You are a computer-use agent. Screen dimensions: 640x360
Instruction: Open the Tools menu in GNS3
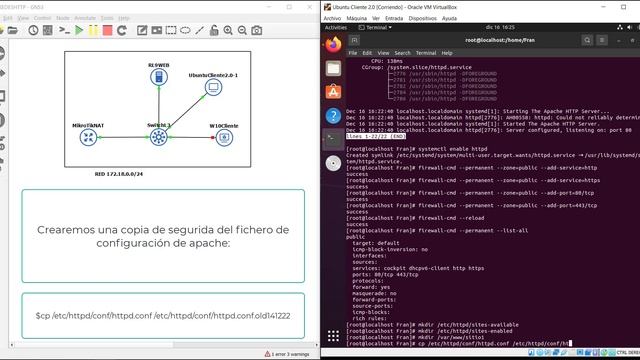point(107,18)
